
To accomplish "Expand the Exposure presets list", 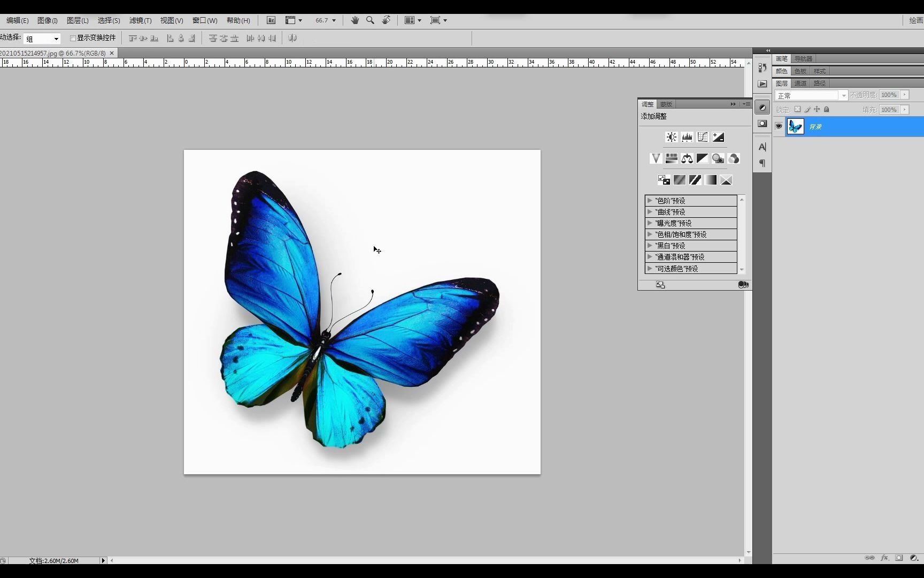I will tap(650, 223).
